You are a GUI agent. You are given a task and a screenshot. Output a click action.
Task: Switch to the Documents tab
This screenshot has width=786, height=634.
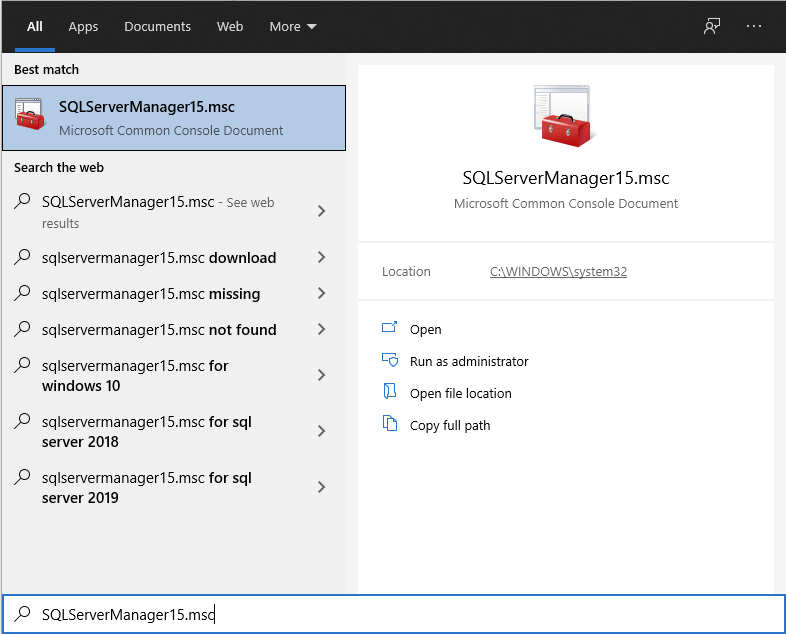click(x=157, y=27)
